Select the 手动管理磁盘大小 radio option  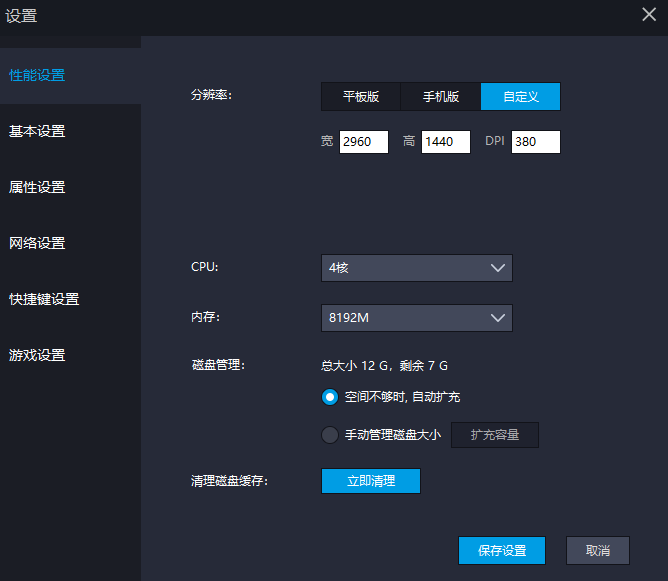(330, 435)
